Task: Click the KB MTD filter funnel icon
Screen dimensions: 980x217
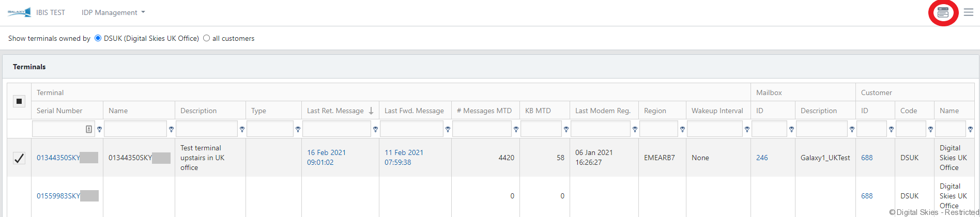Action: (566, 129)
